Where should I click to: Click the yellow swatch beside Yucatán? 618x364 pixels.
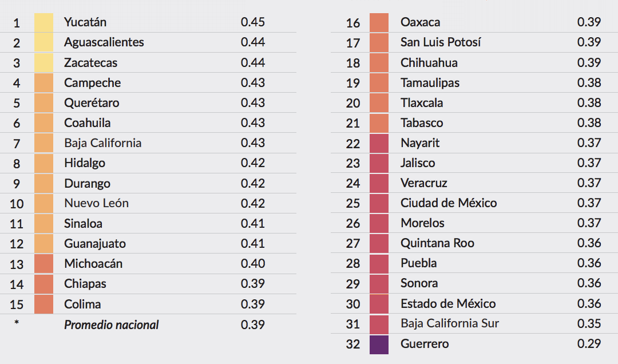coord(43,22)
